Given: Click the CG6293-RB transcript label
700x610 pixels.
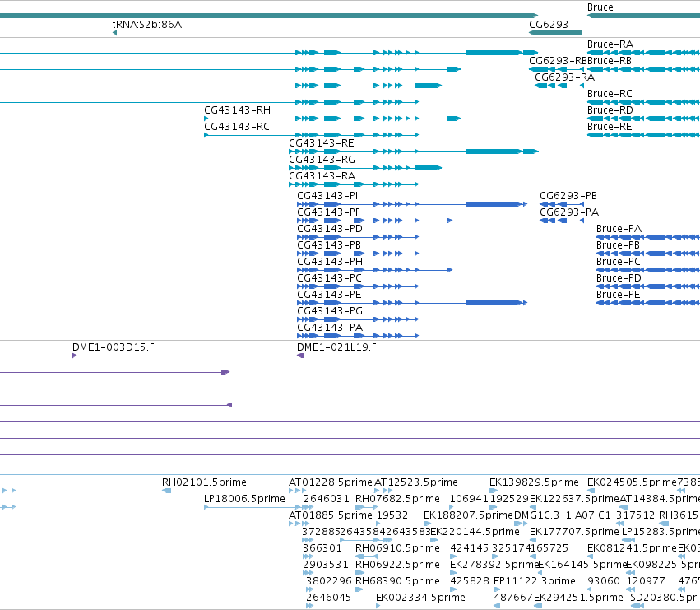Looking at the screenshot, I should [x=558, y=61].
